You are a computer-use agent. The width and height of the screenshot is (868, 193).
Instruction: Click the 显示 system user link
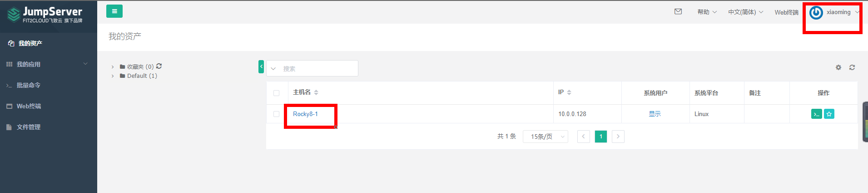(655, 114)
